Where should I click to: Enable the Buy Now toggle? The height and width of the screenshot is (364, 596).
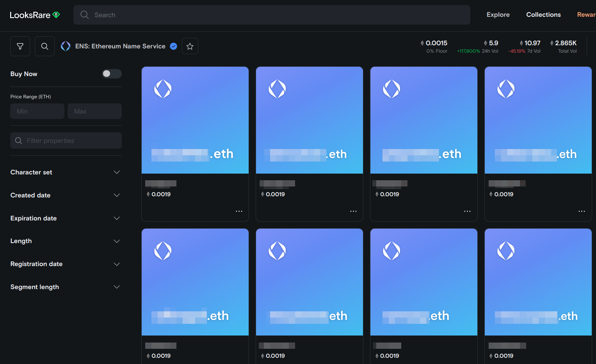[x=112, y=74]
